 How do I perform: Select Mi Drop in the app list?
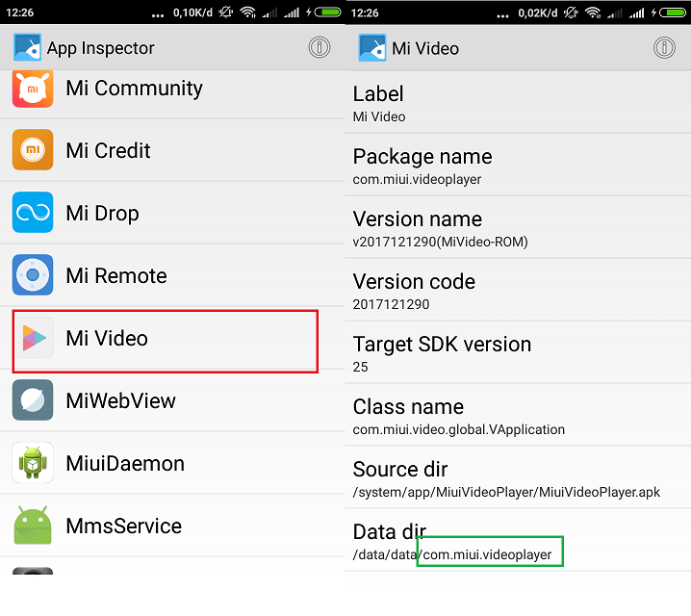(172, 213)
